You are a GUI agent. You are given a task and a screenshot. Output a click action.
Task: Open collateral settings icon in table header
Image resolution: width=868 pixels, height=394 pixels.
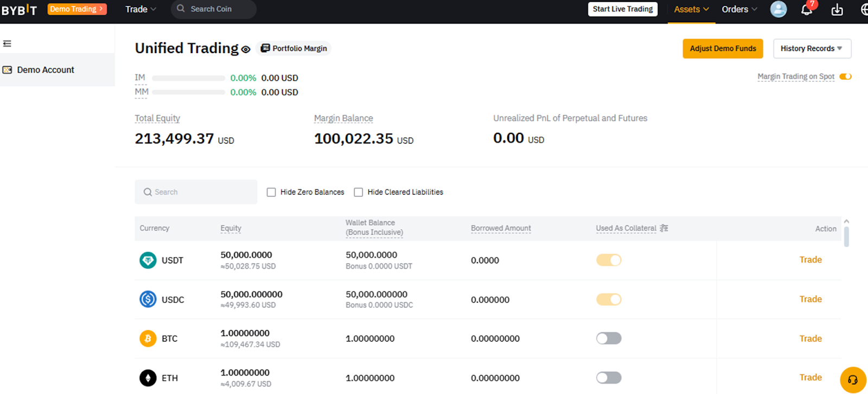[664, 228]
